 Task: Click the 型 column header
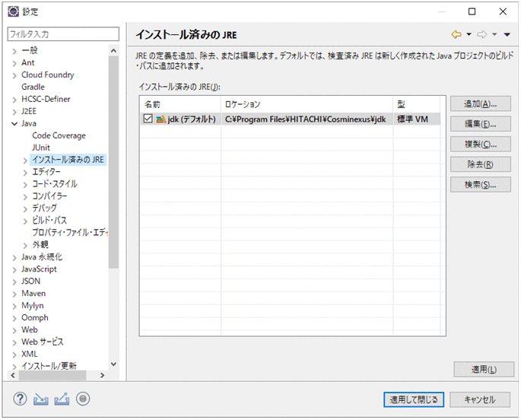point(417,104)
